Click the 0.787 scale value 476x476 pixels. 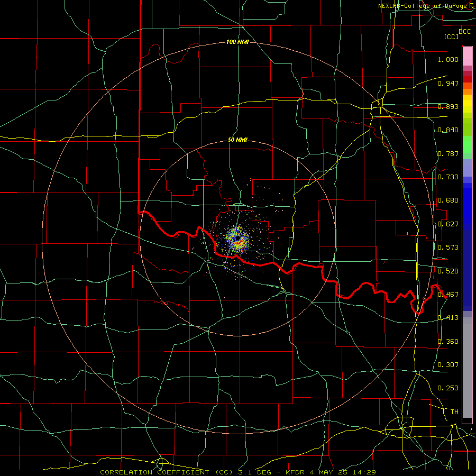(x=448, y=153)
